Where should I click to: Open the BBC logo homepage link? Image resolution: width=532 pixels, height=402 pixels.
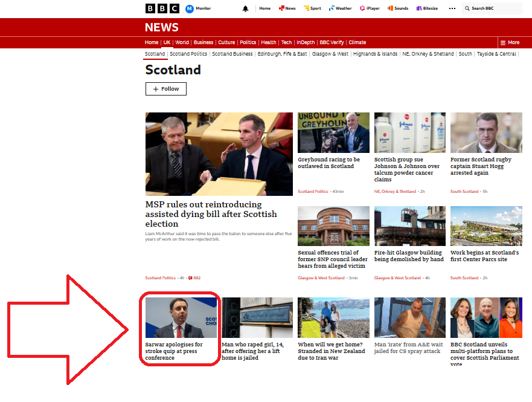(162, 8)
